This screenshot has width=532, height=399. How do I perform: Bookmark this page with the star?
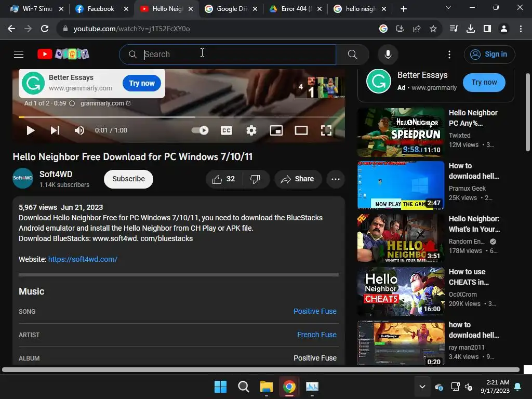(433, 29)
